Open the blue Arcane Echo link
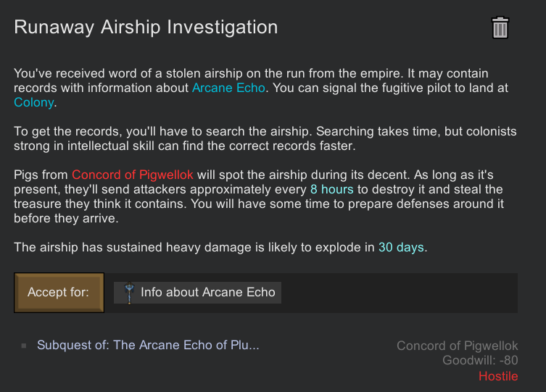 [228, 88]
